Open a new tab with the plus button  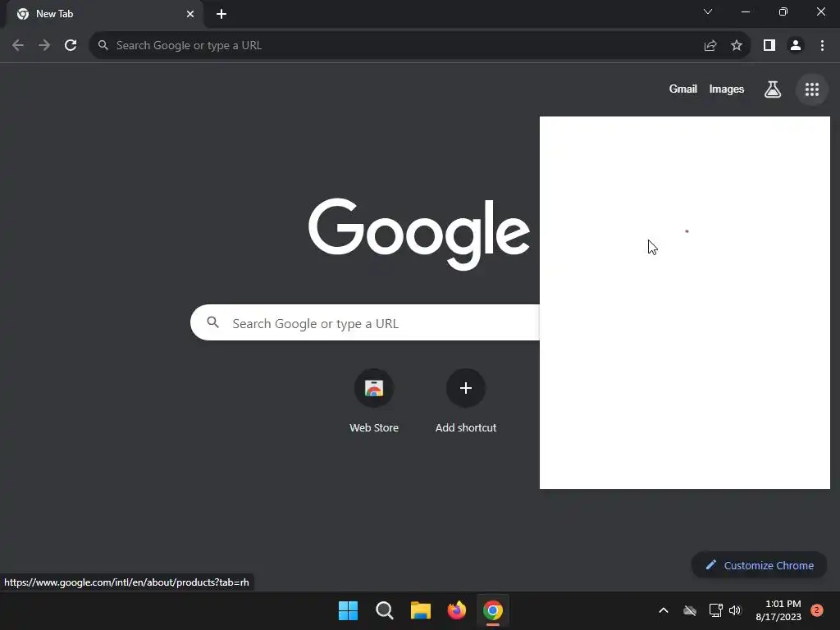[221, 14]
